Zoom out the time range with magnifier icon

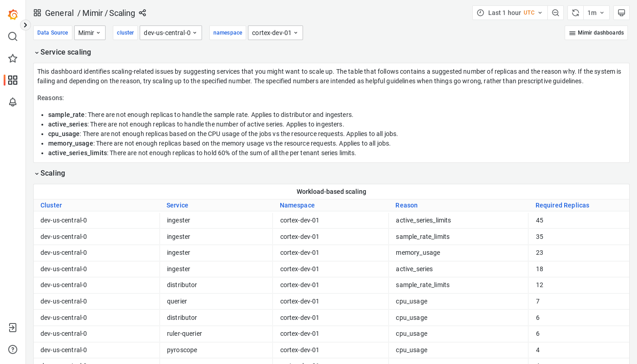[556, 13]
